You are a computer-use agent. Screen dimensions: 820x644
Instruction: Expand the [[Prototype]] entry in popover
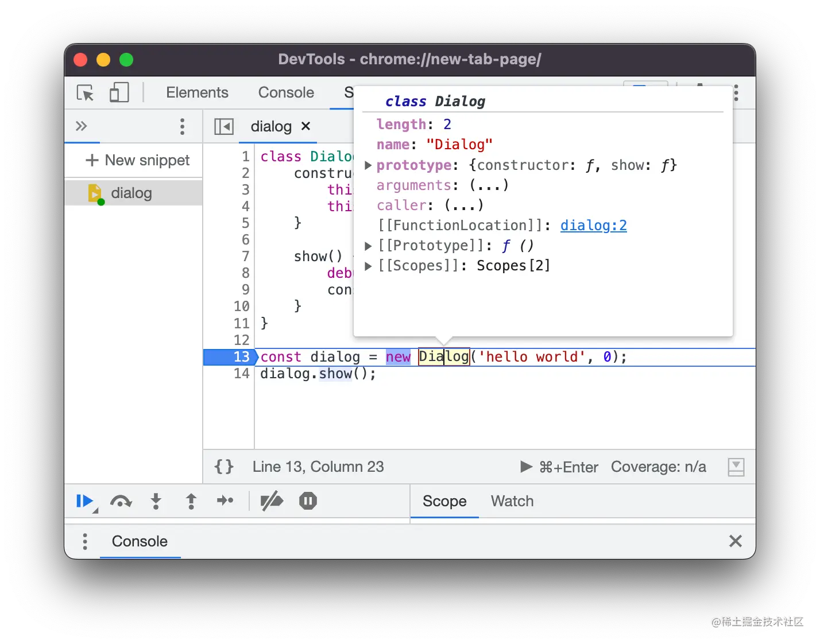click(x=369, y=246)
